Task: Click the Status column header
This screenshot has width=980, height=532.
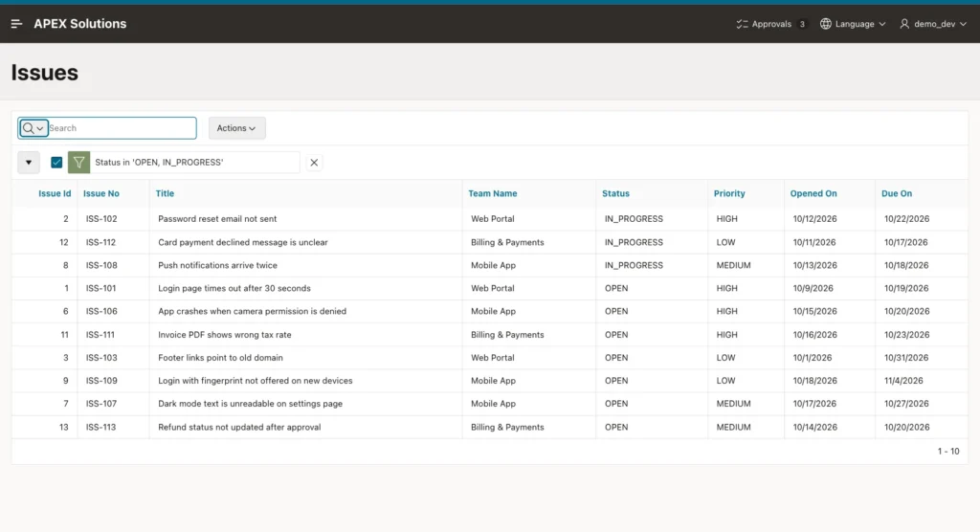Action: click(x=615, y=194)
